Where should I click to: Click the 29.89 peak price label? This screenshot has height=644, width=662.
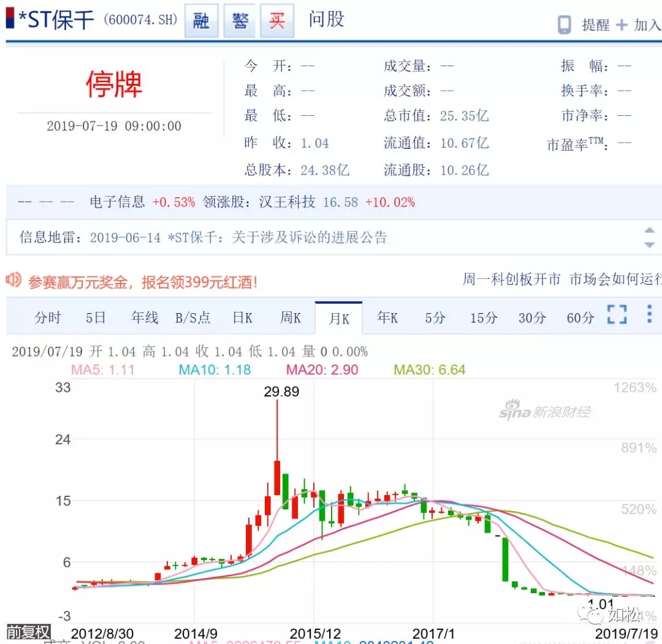pos(281,392)
